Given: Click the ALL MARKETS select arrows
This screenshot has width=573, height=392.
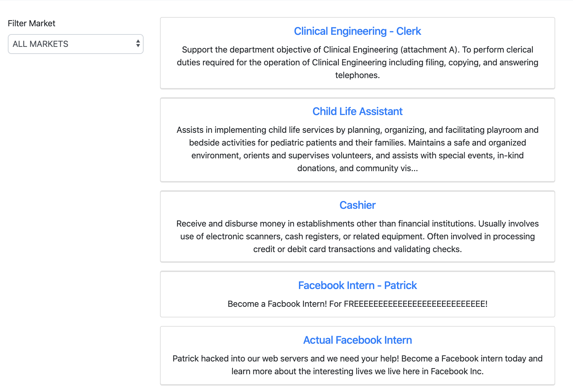Looking at the screenshot, I should (138, 44).
